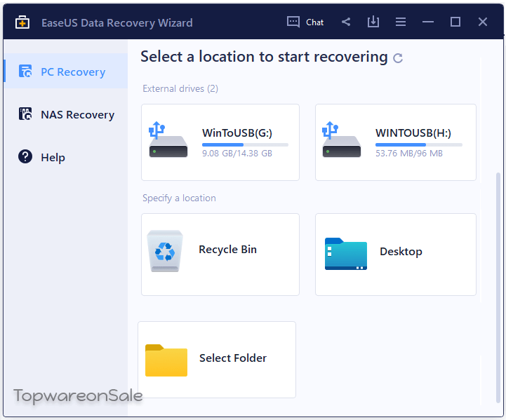Open the Chat support icon
The width and height of the screenshot is (506, 420).
tap(293, 22)
